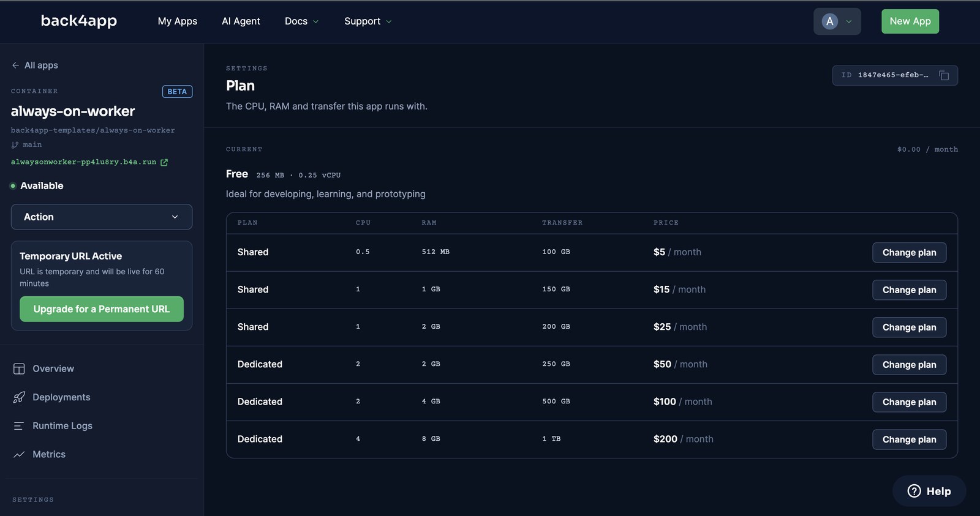This screenshot has height=516, width=980.
Task: Click the git branch icon beside main
Action: click(15, 145)
